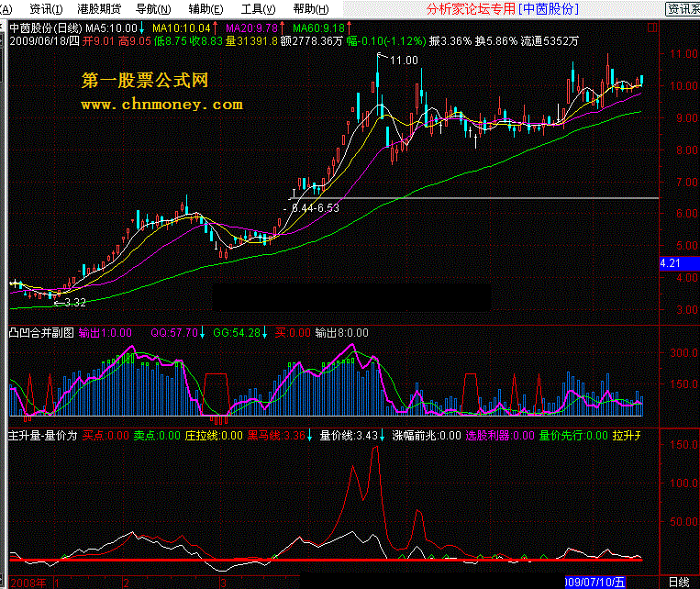Click the 6.44-6.53 gap label

[316, 208]
